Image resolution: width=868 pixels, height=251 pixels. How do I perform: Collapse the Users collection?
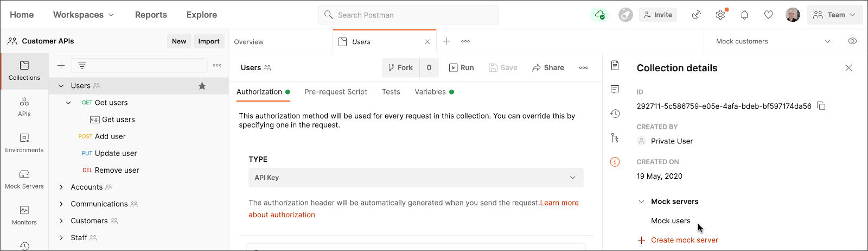pos(61,86)
